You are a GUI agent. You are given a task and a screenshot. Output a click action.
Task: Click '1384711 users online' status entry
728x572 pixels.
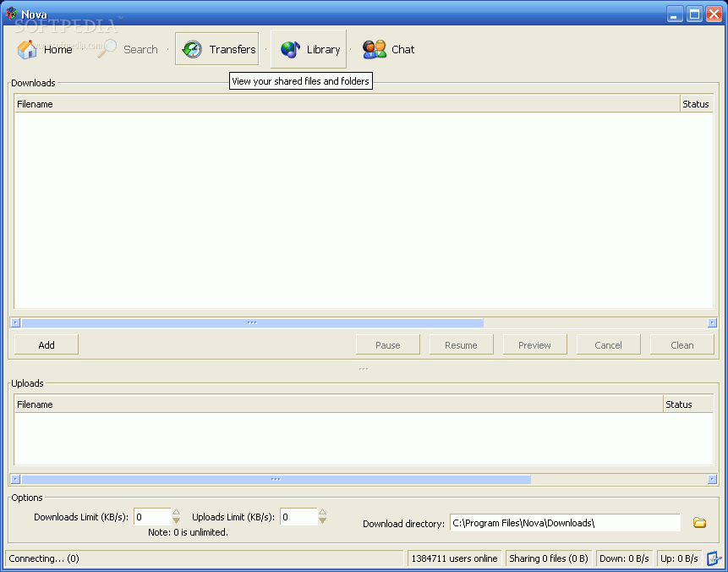[x=454, y=558]
